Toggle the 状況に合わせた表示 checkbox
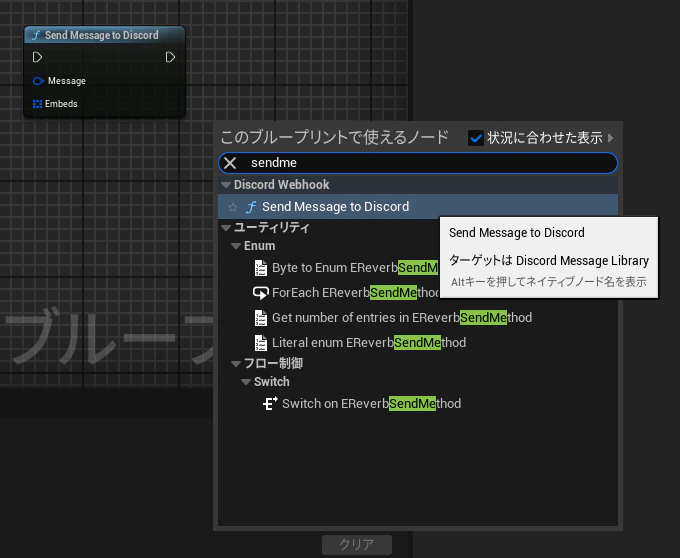680x558 pixels. click(x=476, y=138)
